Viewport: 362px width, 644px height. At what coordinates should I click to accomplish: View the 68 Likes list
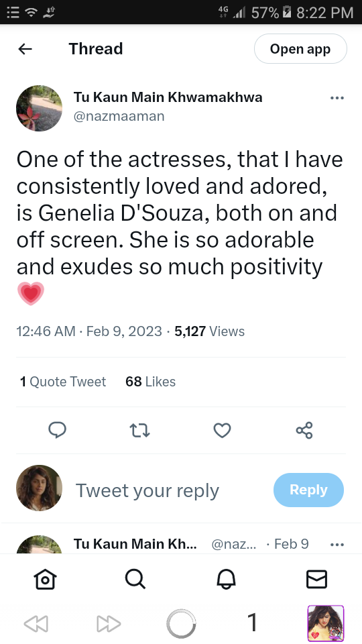tap(151, 382)
